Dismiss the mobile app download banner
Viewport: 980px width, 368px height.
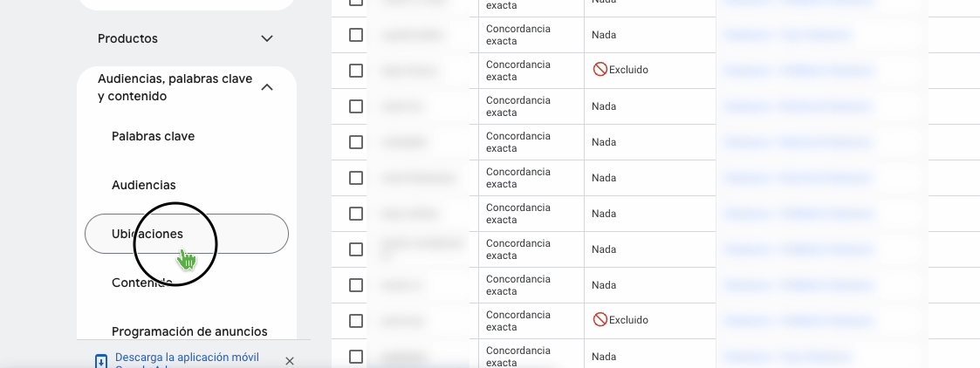click(290, 360)
